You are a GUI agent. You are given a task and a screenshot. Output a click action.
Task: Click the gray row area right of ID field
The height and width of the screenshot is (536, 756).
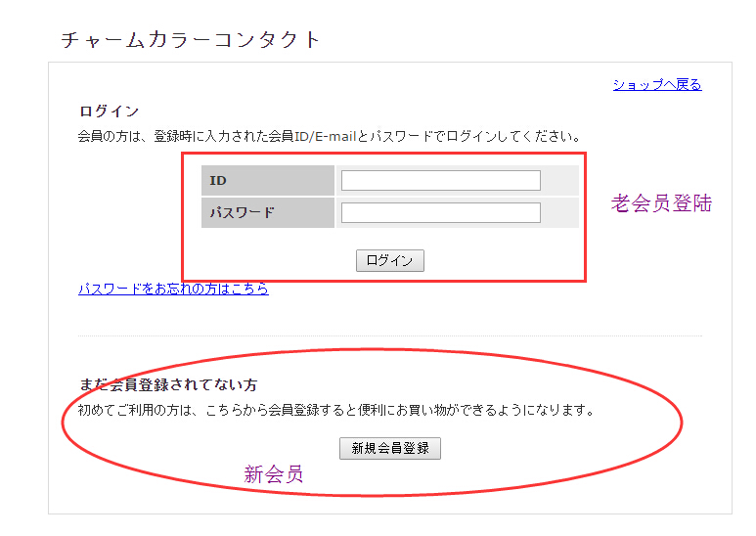tap(559, 181)
